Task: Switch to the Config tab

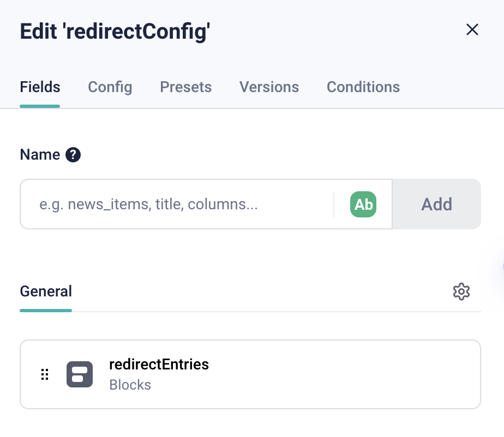Action: coord(110,87)
